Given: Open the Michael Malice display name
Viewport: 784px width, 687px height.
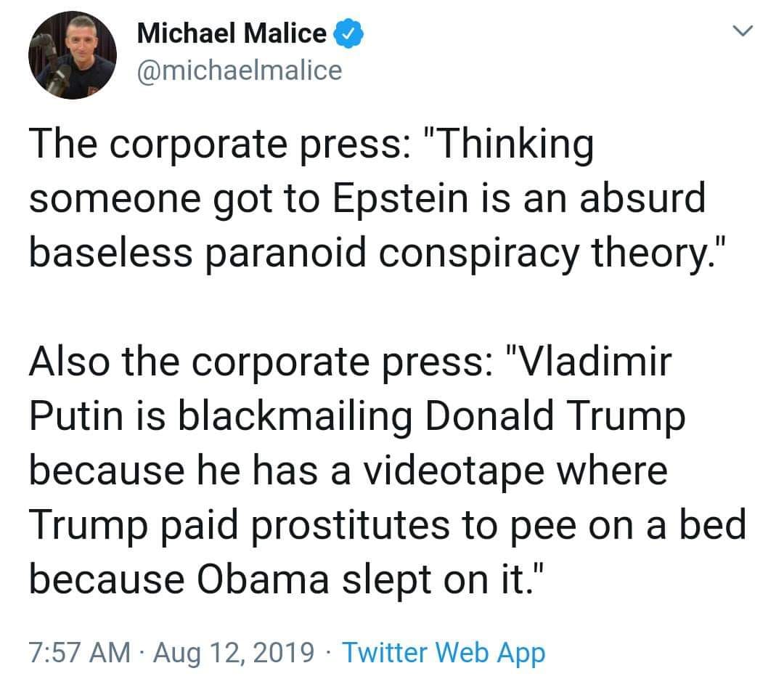Looking at the screenshot, I should click(232, 33).
